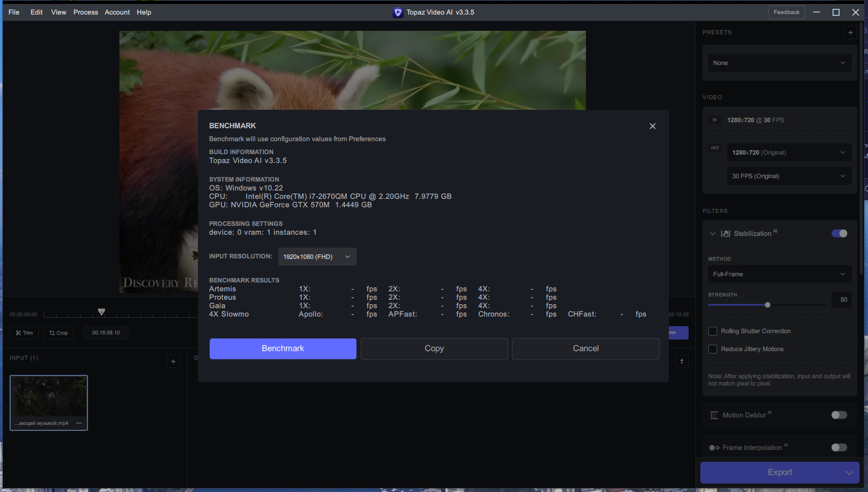Adjust the Stabilization Strength slider

pyautogui.click(x=767, y=305)
